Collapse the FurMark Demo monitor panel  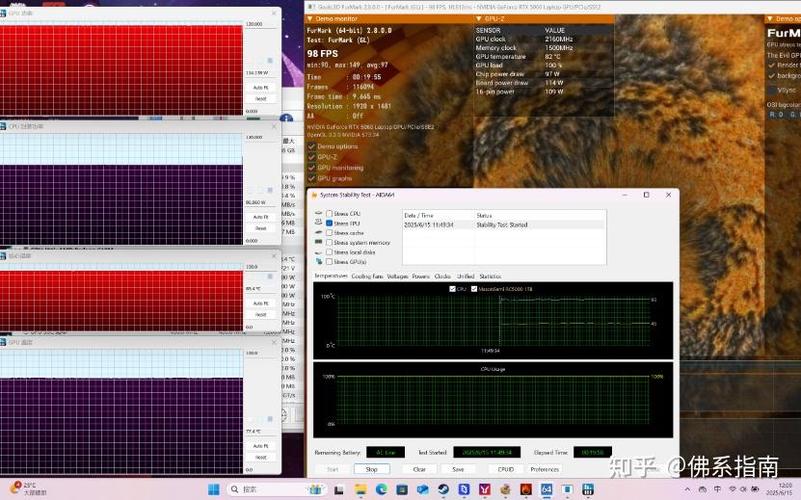click(x=311, y=18)
